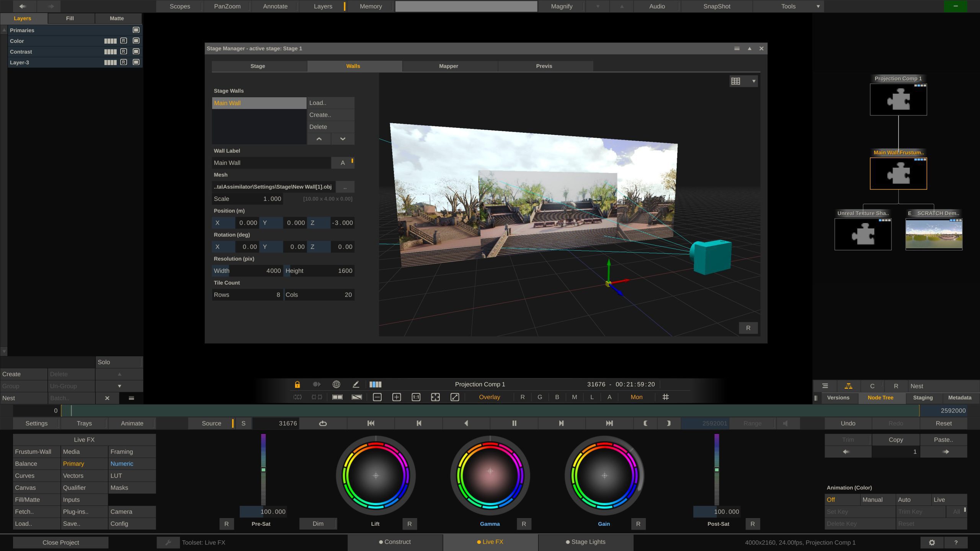
Task: Click the Main Wall entry in Stage Walls list
Action: [x=259, y=103]
